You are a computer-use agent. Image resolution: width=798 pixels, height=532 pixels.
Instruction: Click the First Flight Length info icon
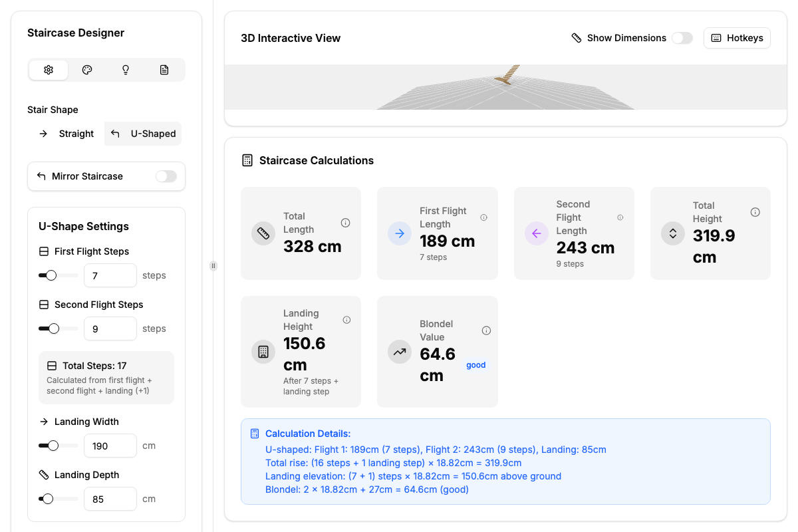tap(483, 217)
